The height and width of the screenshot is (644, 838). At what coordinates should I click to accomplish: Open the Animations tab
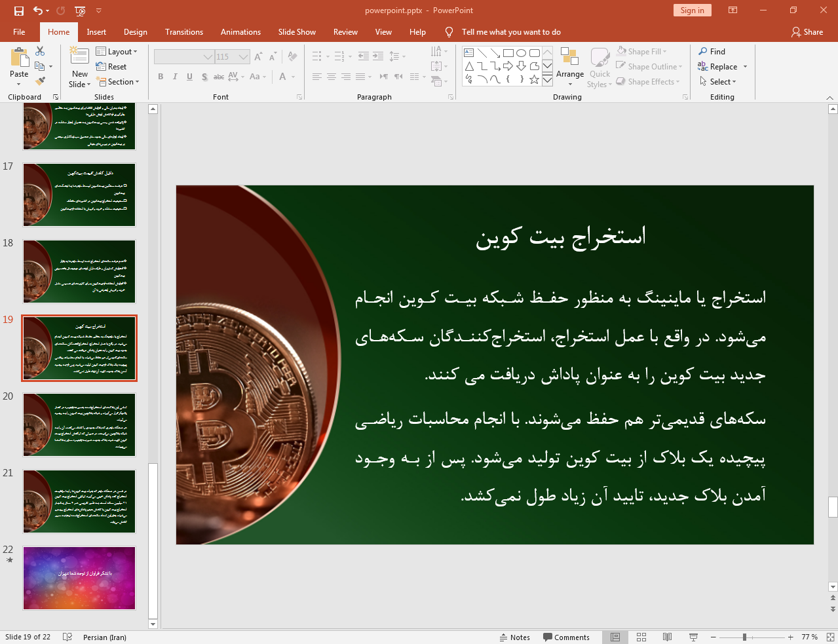240,31
